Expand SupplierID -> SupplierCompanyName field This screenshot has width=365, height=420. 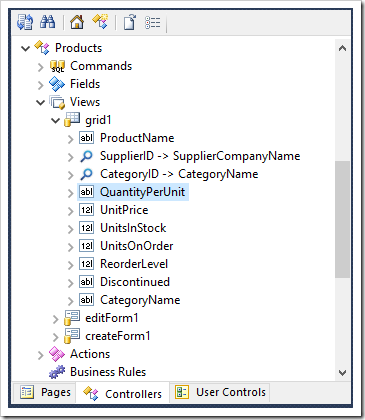point(70,157)
